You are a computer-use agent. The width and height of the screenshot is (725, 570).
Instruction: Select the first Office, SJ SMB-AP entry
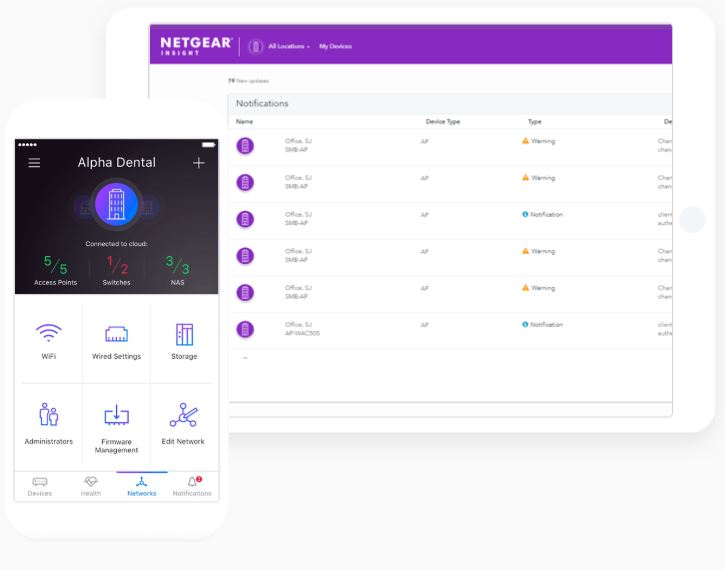[298, 145]
